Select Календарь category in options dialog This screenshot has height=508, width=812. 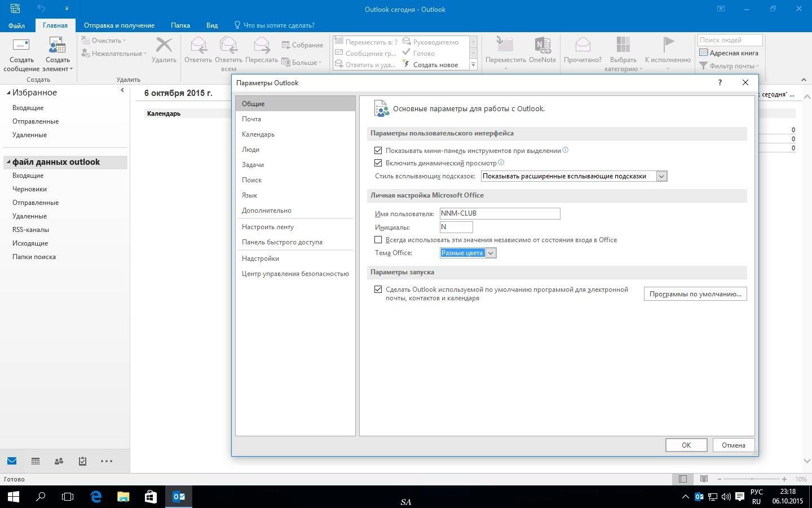[x=295, y=134]
